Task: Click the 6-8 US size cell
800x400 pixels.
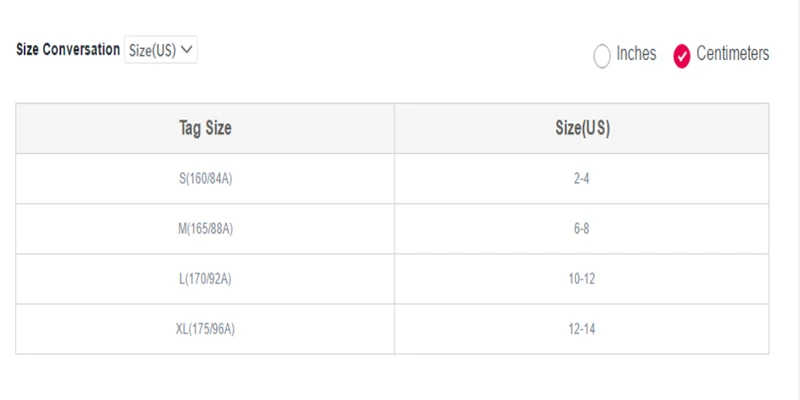Action: 582,229
